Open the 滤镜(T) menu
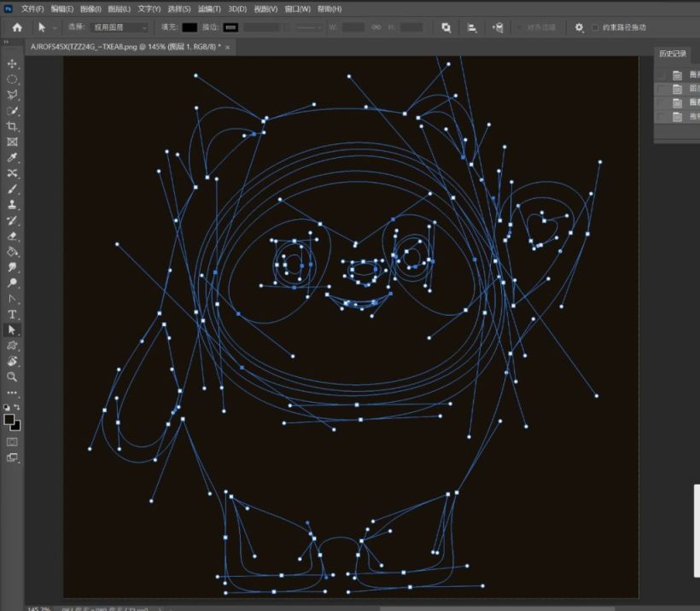 (x=209, y=9)
